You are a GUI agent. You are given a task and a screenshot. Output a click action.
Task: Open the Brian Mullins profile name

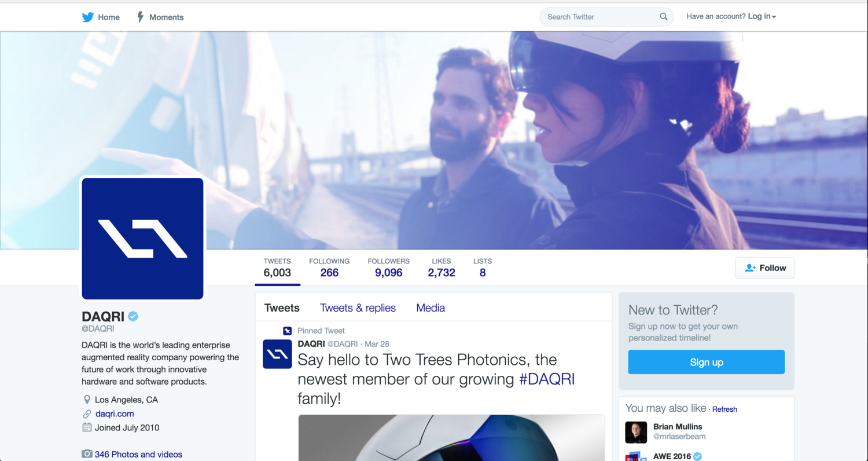[x=678, y=427]
